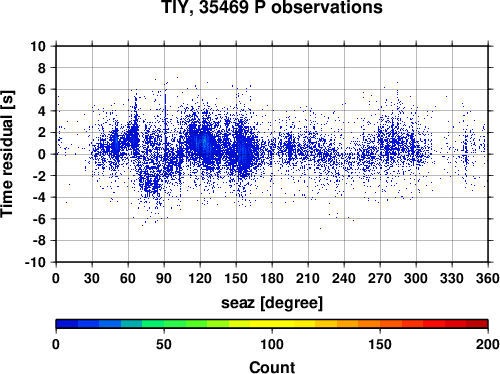The width and height of the screenshot is (500, 374).
Task: Click the colorbar tick label '200'
Action: pos(488,344)
